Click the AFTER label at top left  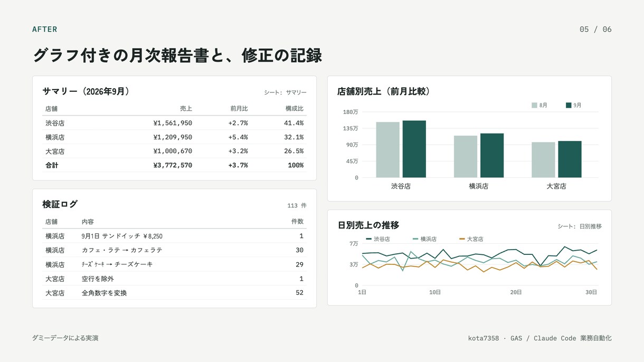[45, 30]
